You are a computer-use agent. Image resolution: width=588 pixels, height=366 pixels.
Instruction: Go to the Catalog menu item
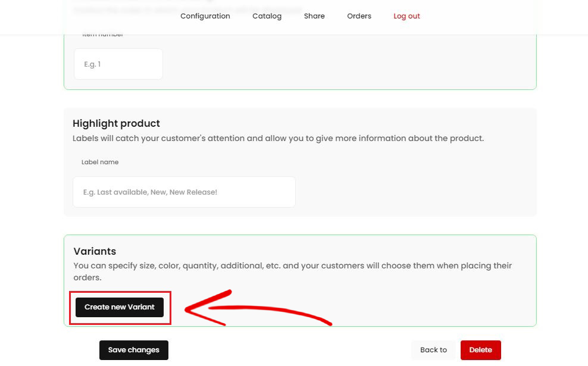pos(267,16)
